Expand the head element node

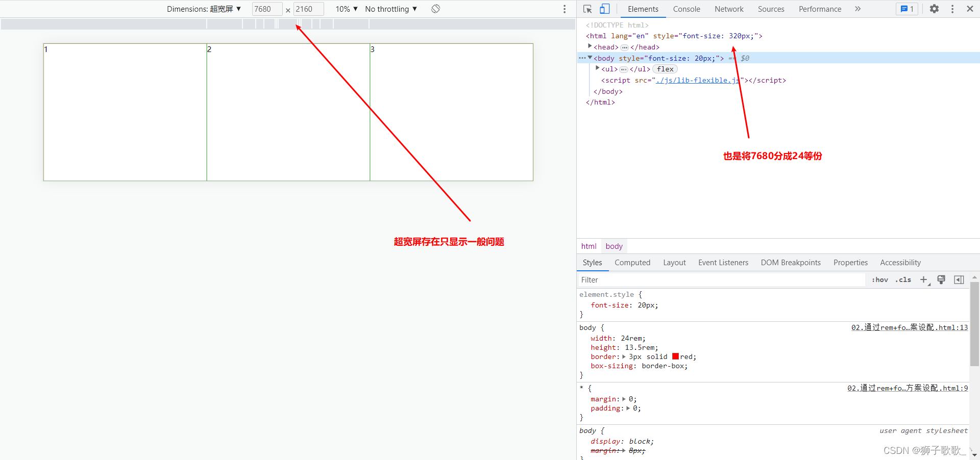pyautogui.click(x=590, y=46)
